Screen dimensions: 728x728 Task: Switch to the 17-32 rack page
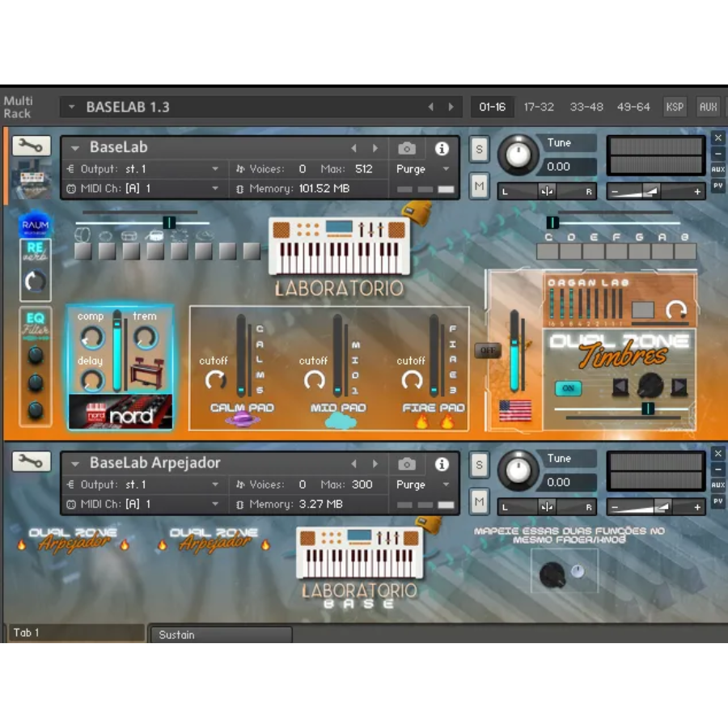539,108
